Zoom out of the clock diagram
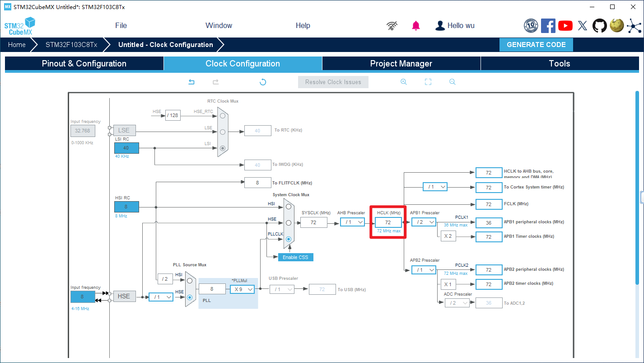Viewport: 644px width, 363px height. (452, 82)
